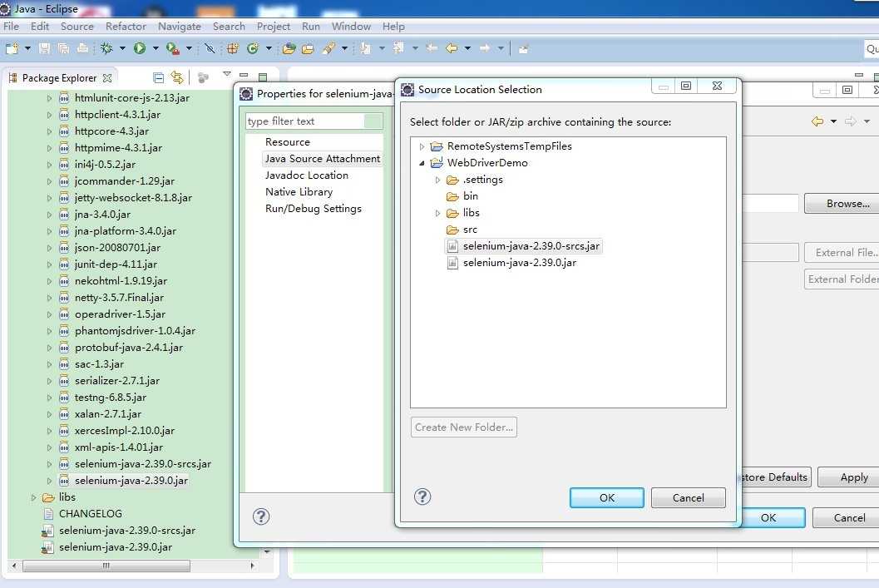Image resolution: width=879 pixels, height=588 pixels.
Task: Click the Skip All Breakpoints icon
Action: point(210,49)
